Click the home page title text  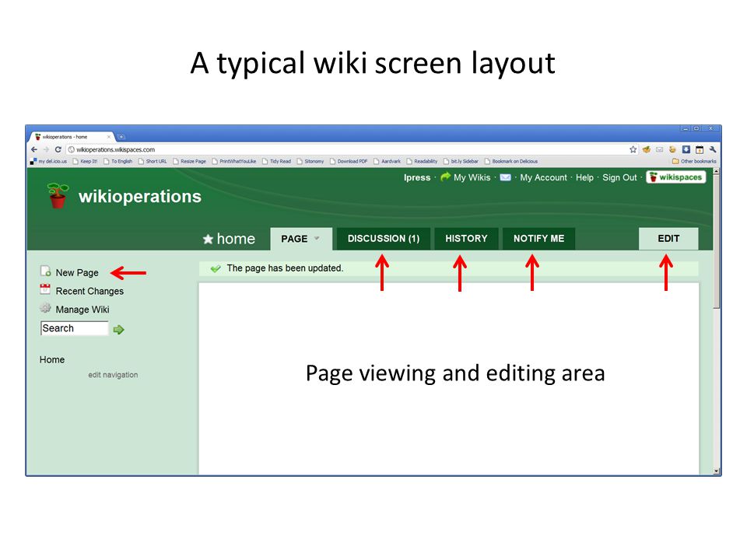tap(236, 239)
